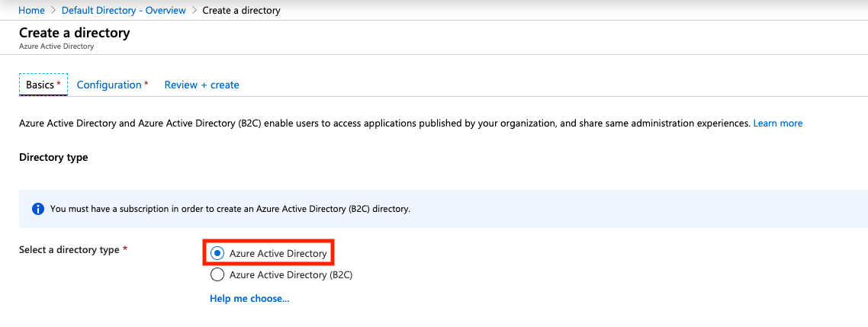This screenshot has height=327, width=868.
Task: Go to the Review + create tab
Action: [x=201, y=85]
